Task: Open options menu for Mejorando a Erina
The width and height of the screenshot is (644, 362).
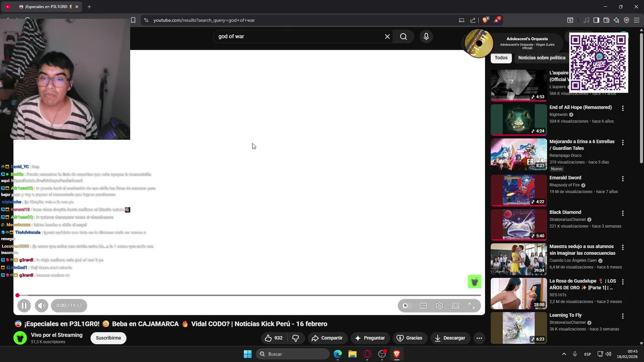Action: pyautogui.click(x=623, y=142)
